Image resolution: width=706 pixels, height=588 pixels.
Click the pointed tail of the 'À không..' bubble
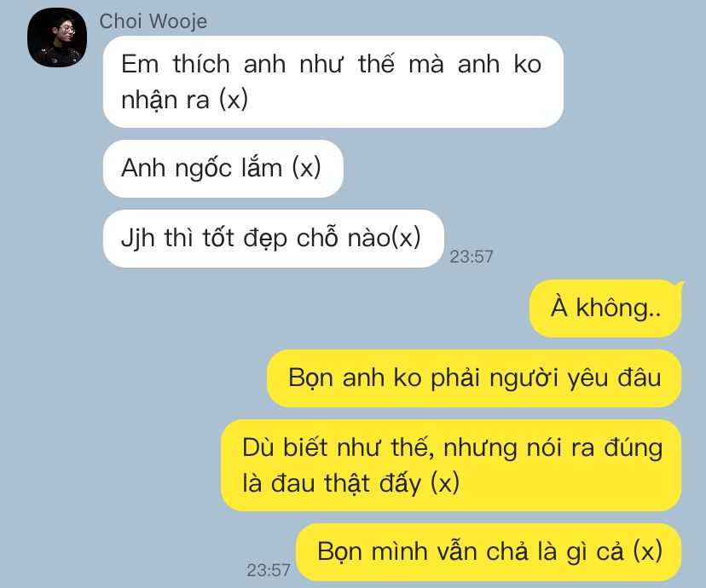click(679, 286)
